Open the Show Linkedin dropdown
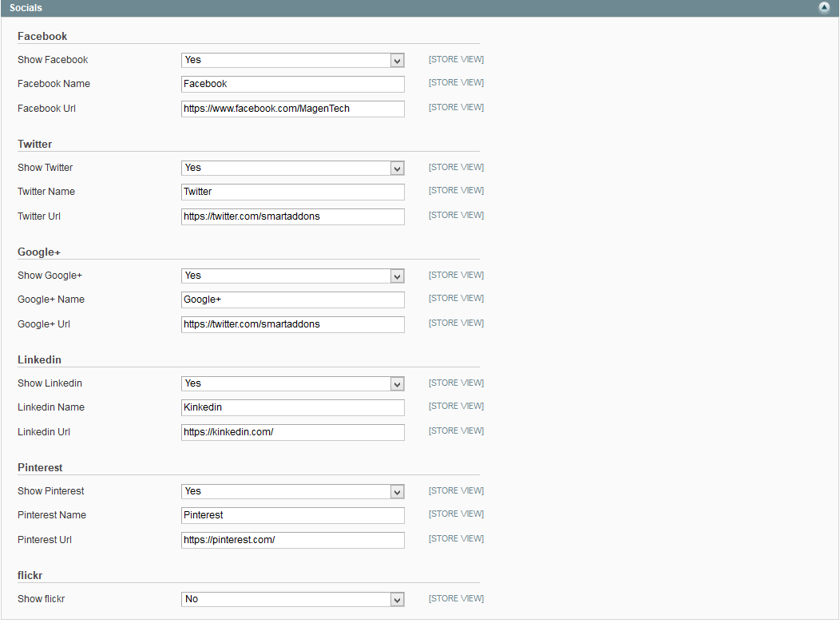 coord(292,383)
